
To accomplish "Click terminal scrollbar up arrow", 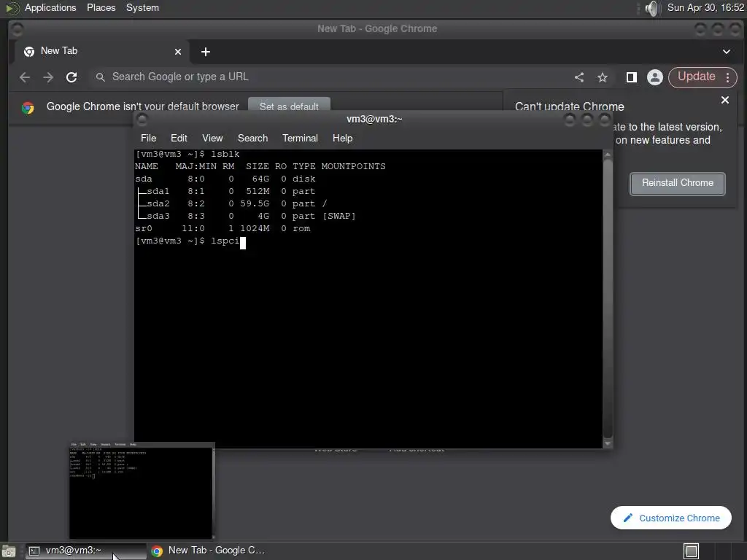I will (x=608, y=155).
